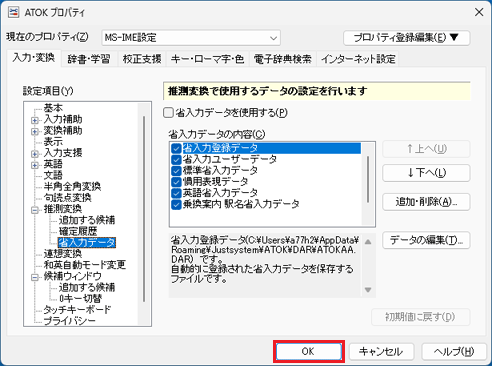Select the 標準省入力データ list row
This screenshot has width=492, height=366.
(x=221, y=171)
